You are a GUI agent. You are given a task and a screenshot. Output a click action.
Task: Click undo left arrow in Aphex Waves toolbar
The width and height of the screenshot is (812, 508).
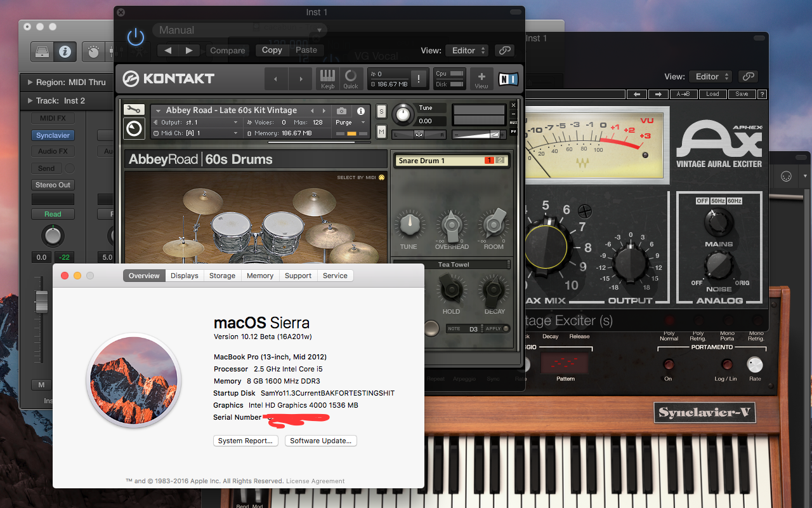point(636,94)
